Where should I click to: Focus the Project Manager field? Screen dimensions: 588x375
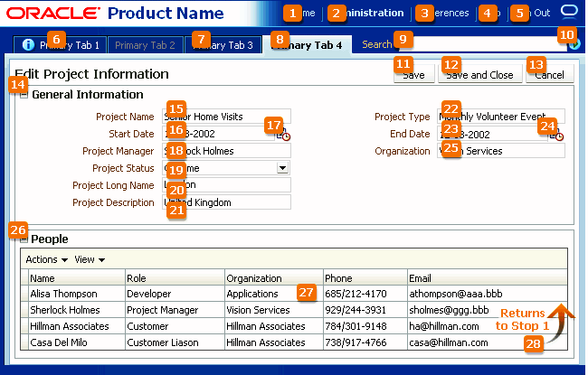(226, 151)
